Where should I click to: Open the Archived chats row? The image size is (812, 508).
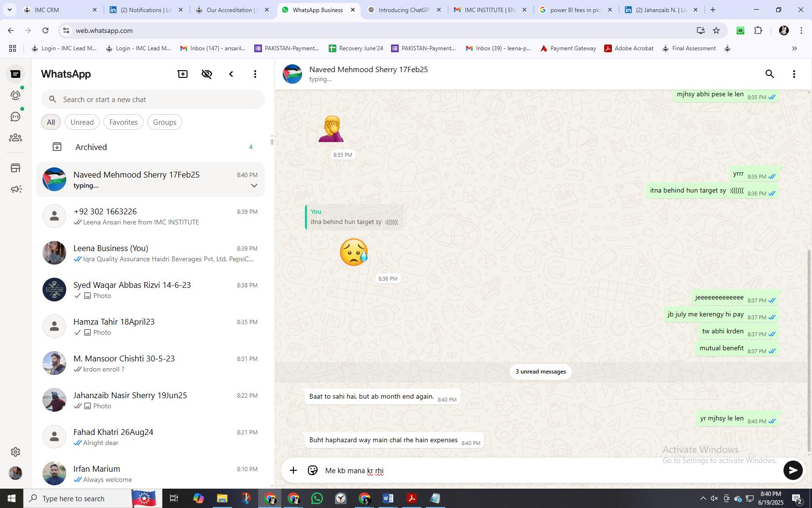(151, 147)
